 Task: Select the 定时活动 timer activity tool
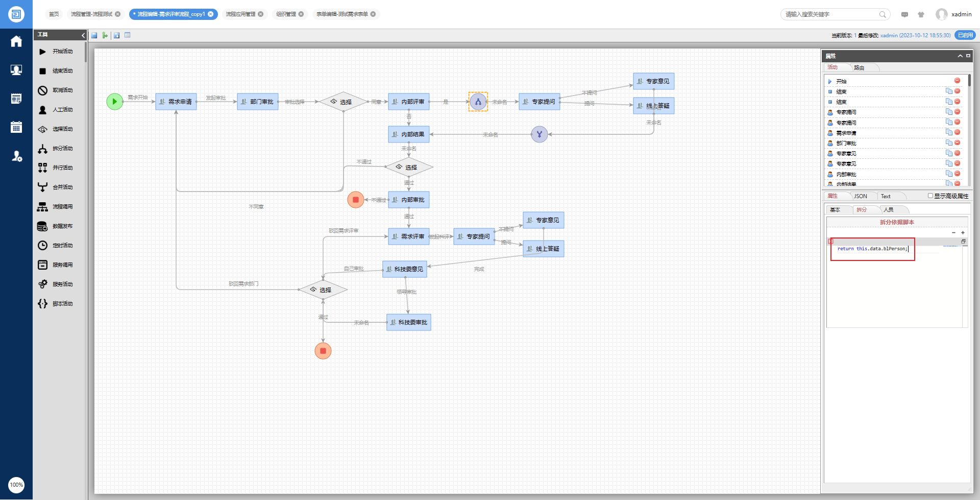coord(56,246)
